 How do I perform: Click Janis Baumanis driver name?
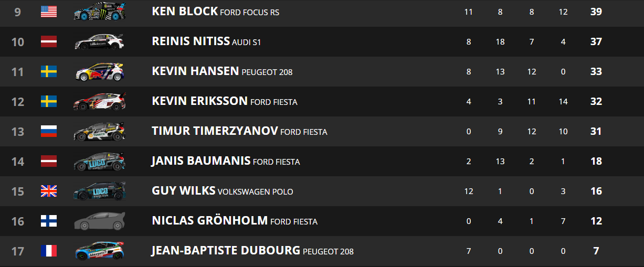[x=201, y=161]
